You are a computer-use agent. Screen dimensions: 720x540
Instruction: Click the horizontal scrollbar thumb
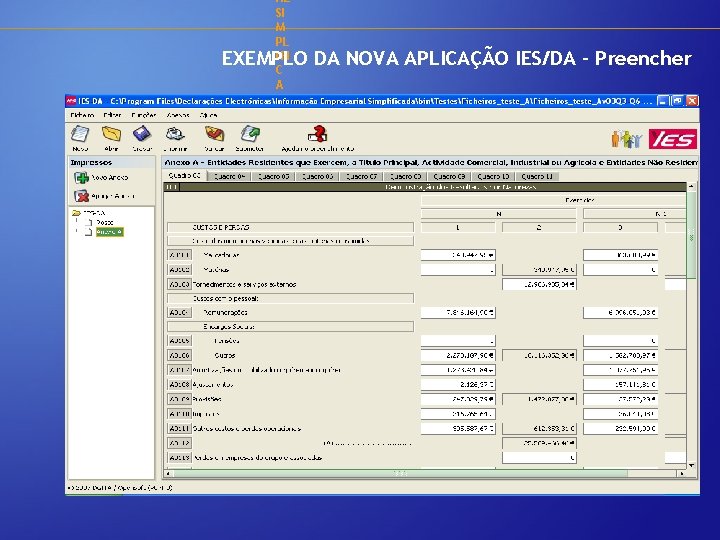(x=401, y=473)
